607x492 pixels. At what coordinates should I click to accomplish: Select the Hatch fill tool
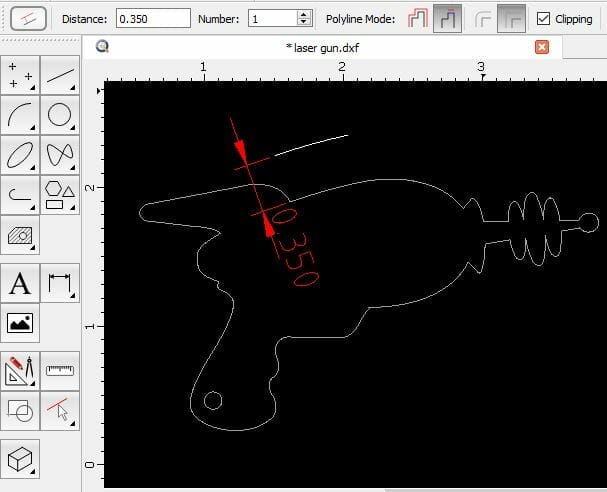click(20, 235)
